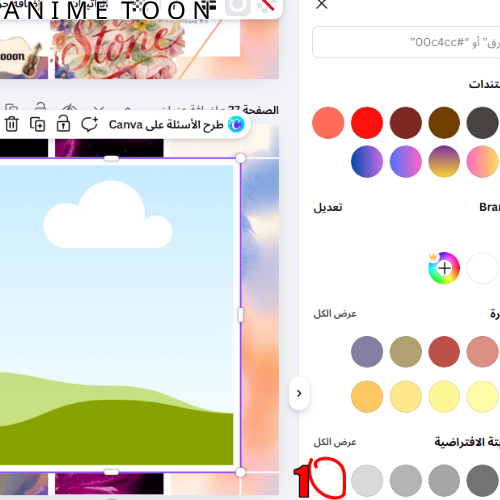Lock the selected element with the padlock icon
Image resolution: width=500 pixels, height=500 pixels.
pos(63,123)
